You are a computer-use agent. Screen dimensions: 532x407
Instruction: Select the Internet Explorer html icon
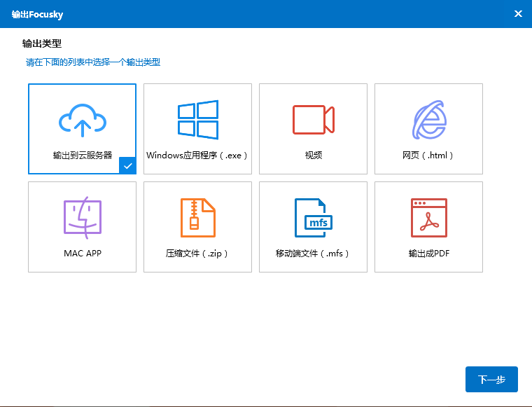click(x=429, y=120)
